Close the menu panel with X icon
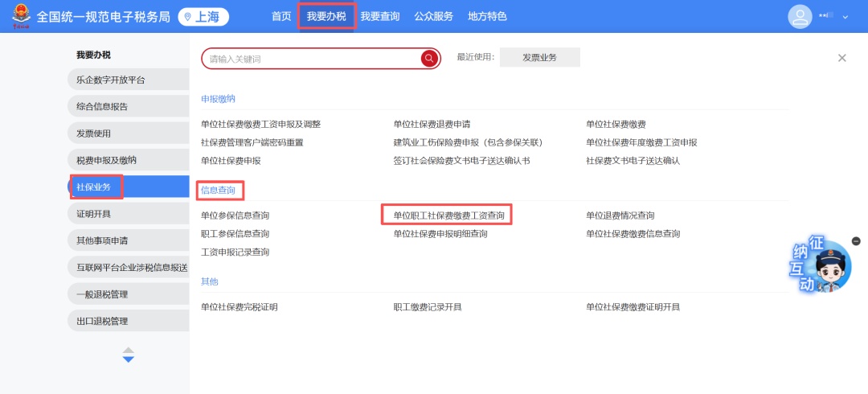868x394 pixels. click(841, 58)
